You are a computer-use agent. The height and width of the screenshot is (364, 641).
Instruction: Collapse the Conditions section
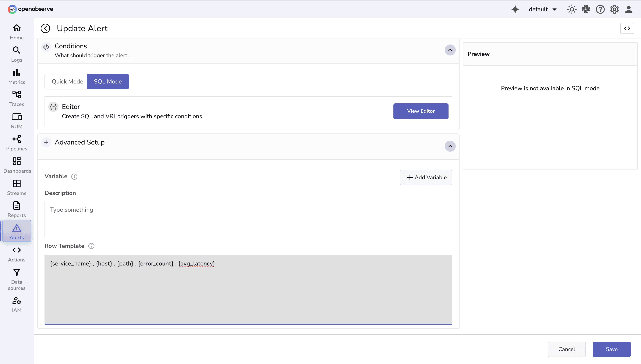pyautogui.click(x=450, y=50)
